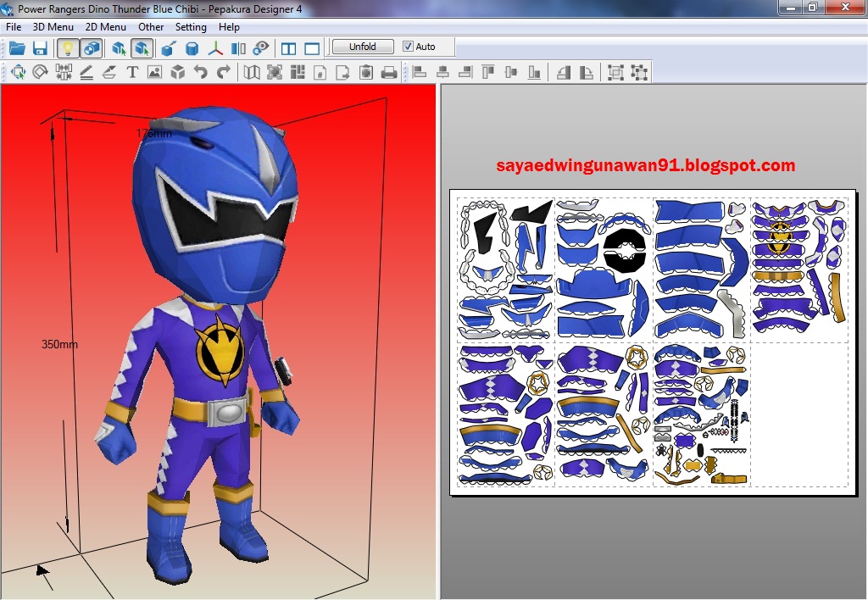
Task: Click the Unfold button
Action: point(363,47)
